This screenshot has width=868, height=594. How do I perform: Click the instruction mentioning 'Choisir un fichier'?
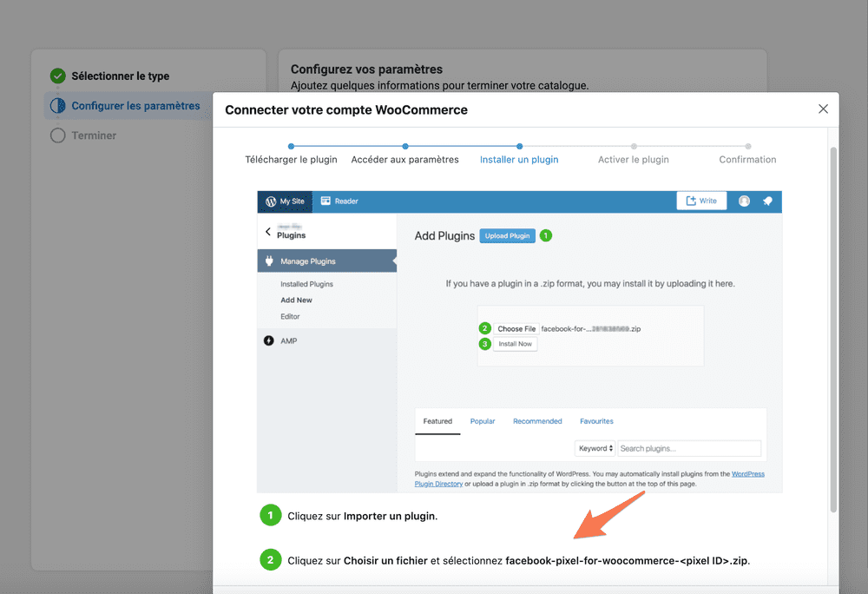(519, 561)
